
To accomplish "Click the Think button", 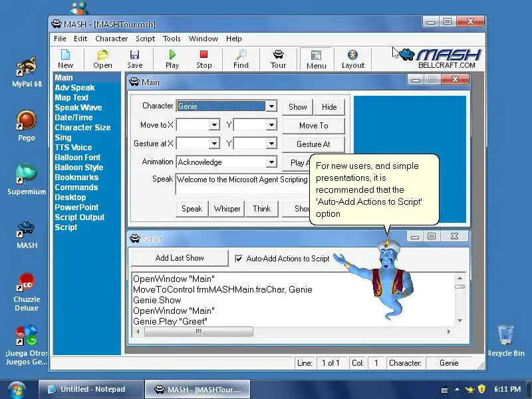I will 261,209.
